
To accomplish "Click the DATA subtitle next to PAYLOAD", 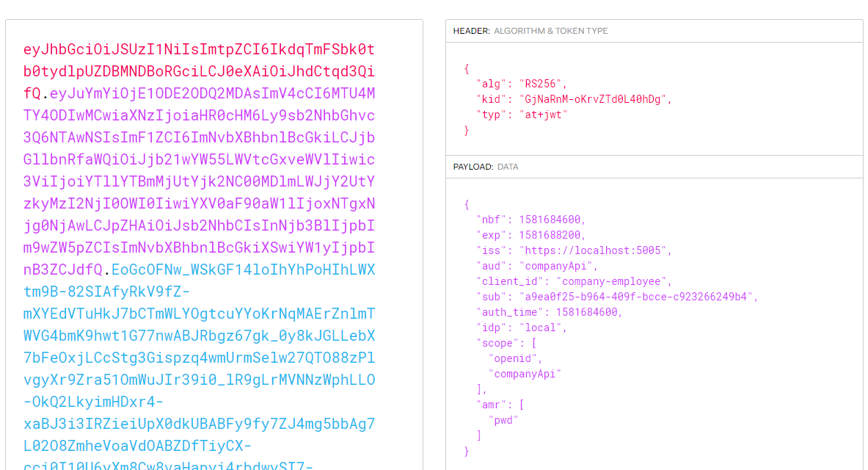I will [508, 167].
